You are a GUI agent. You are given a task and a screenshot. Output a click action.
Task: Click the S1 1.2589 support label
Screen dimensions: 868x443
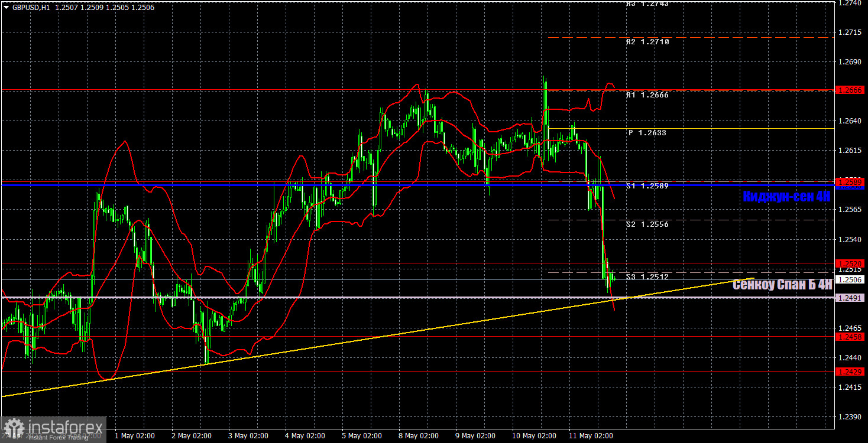point(648,186)
